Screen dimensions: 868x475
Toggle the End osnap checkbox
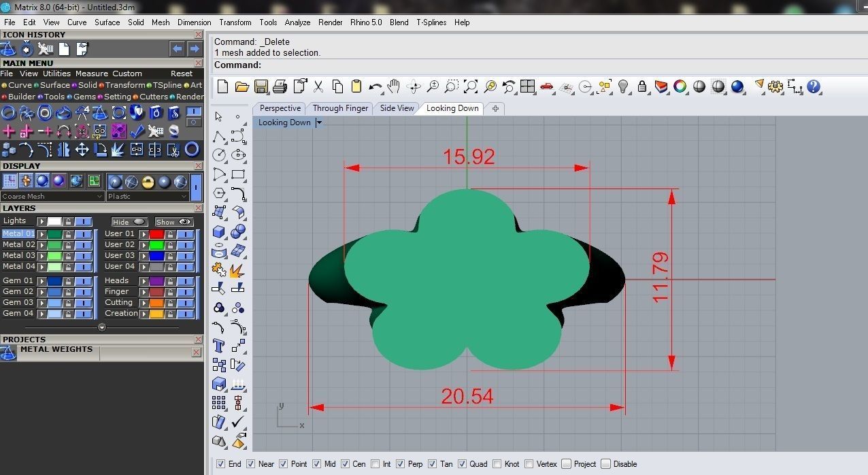(220, 464)
